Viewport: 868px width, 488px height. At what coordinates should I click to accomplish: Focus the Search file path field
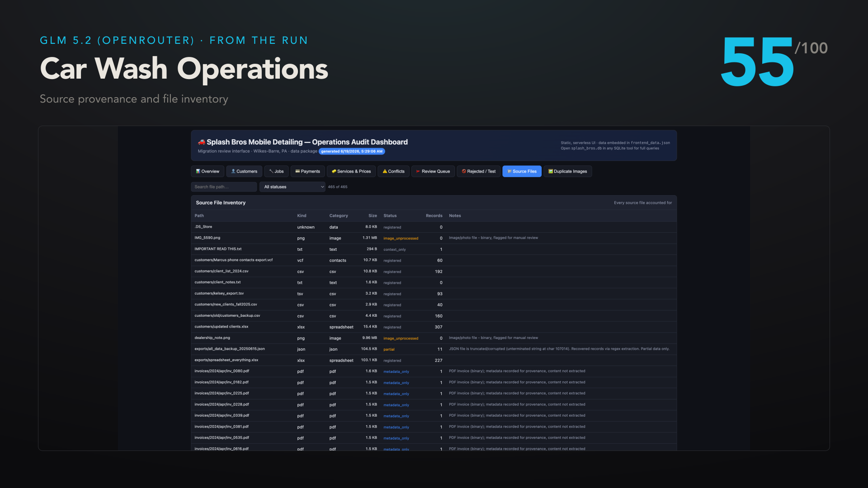224,187
